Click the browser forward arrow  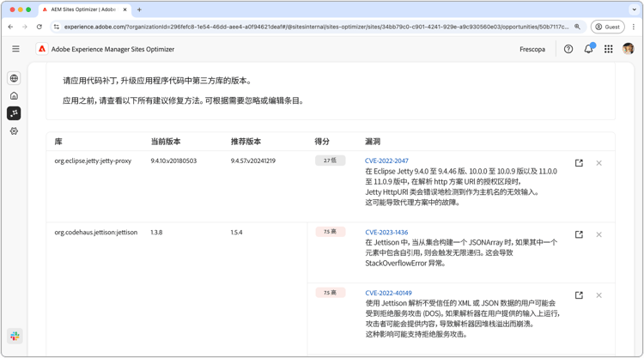click(x=25, y=27)
